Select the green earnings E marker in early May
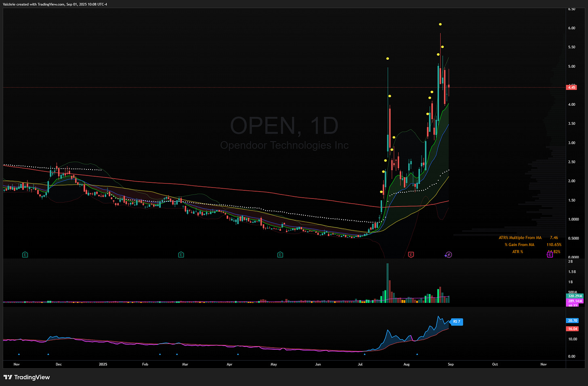The width and height of the screenshot is (588, 386). [280, 255]
